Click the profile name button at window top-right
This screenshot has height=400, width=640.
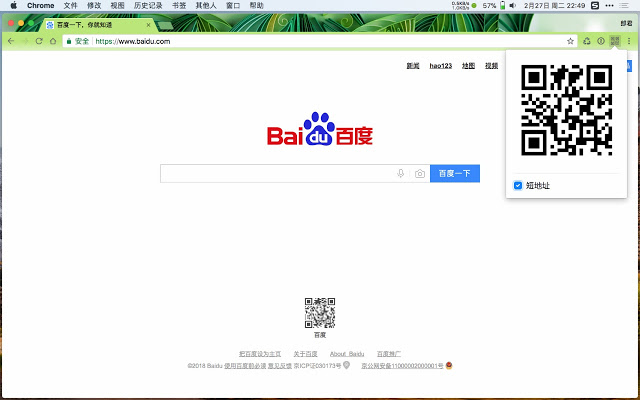(x=627, y=24)
